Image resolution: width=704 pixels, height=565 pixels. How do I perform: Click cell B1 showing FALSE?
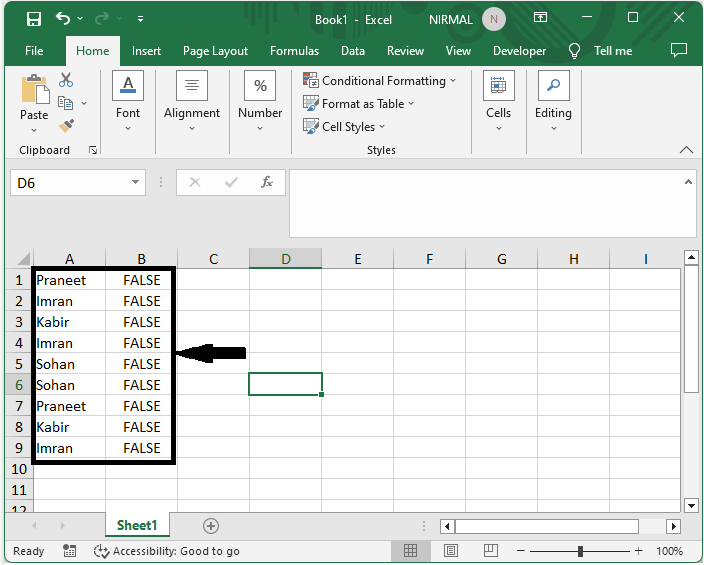point(141,280)
